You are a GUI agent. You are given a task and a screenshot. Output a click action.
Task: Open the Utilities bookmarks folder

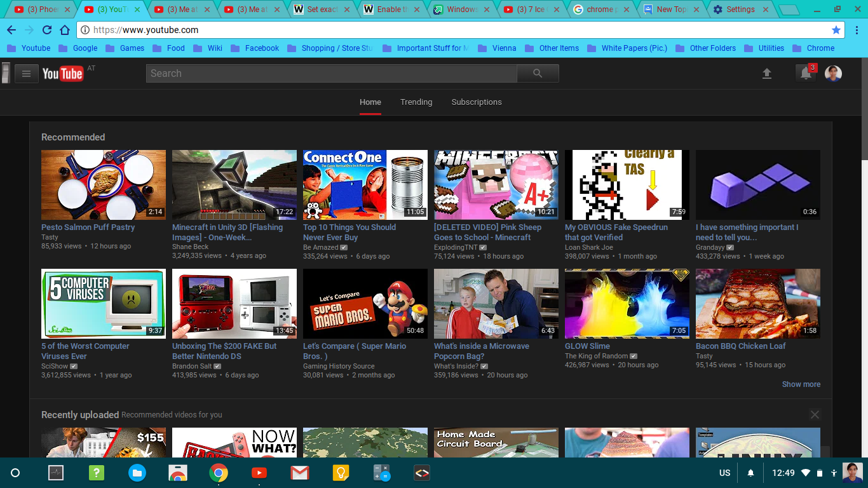click(764, 48)
